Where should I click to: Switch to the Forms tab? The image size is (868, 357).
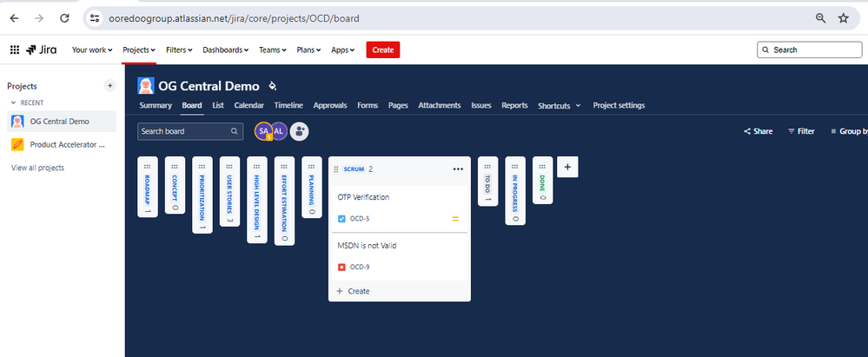click(368, 105)
